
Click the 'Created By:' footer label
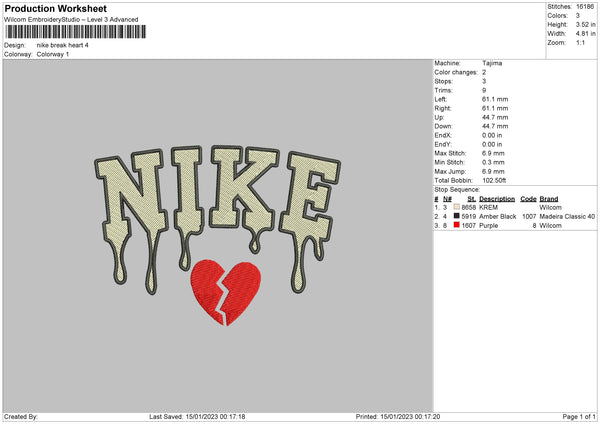[x=21, y=417]
